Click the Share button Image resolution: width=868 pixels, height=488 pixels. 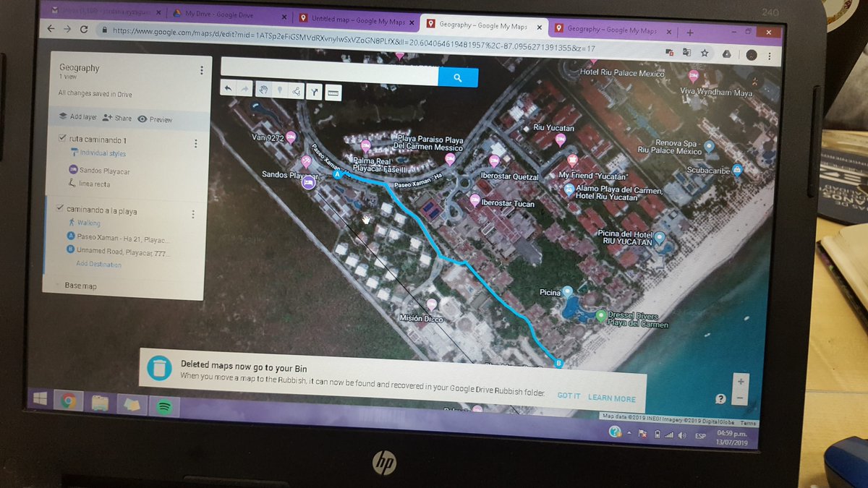pos(117,118)
